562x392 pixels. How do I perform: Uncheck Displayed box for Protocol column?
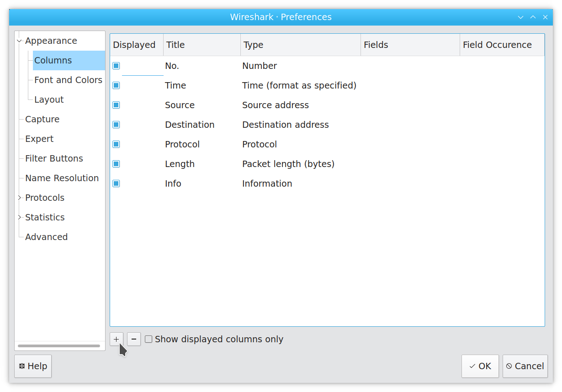(x=116, y=144)
